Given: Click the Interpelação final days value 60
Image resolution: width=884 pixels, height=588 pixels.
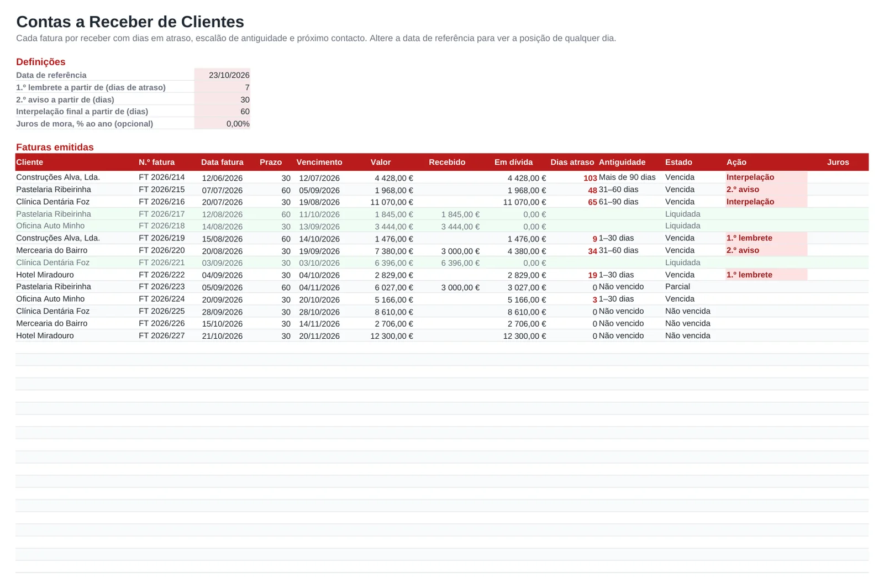Looking at the screenshot, I should point(222,112).
